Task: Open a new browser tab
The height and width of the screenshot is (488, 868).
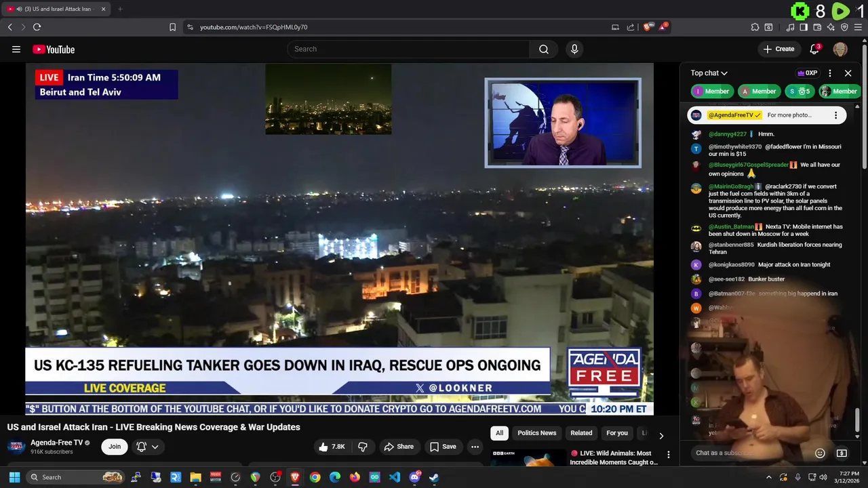Action: coord(120,9)
